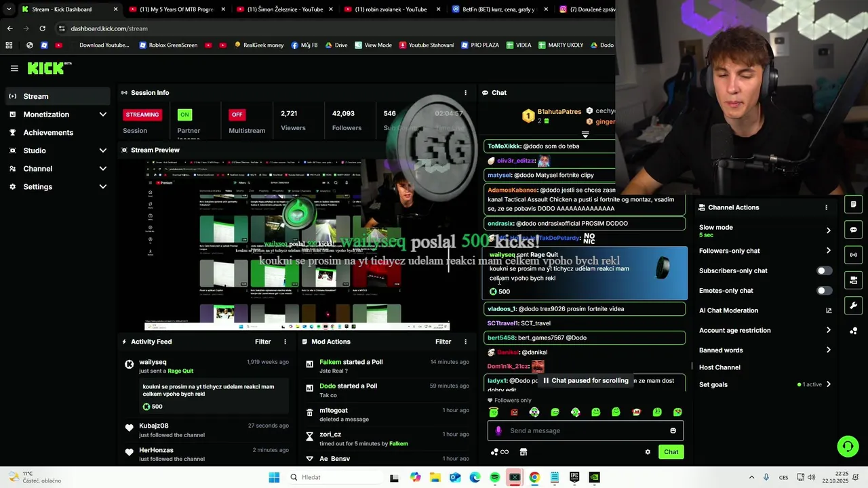This screenshot has width=868, height=488.
Task: Open AI Chat Moderation external link icon
Action: pos(829,310)
